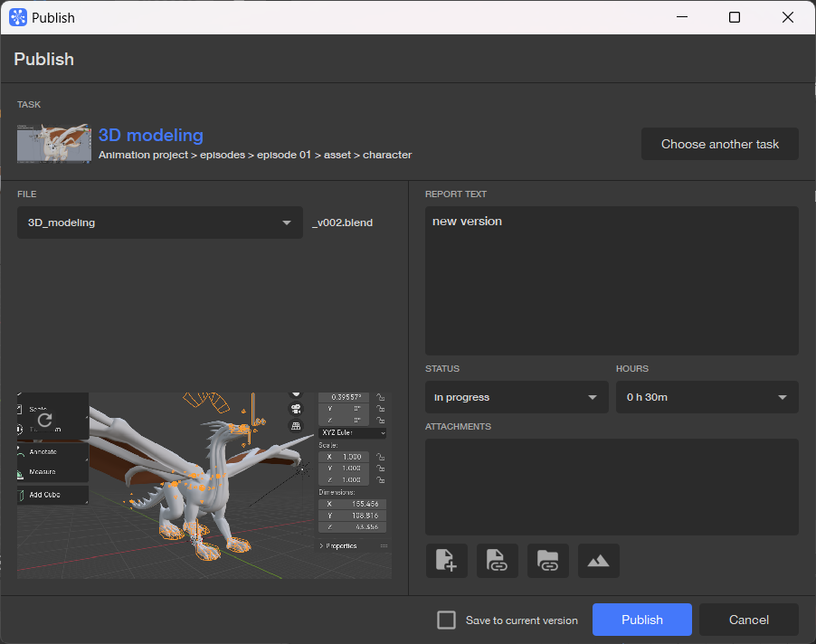The image size is (816, 644).
Task: Click the attach folder link icon
Action: (x=547, y=561)
